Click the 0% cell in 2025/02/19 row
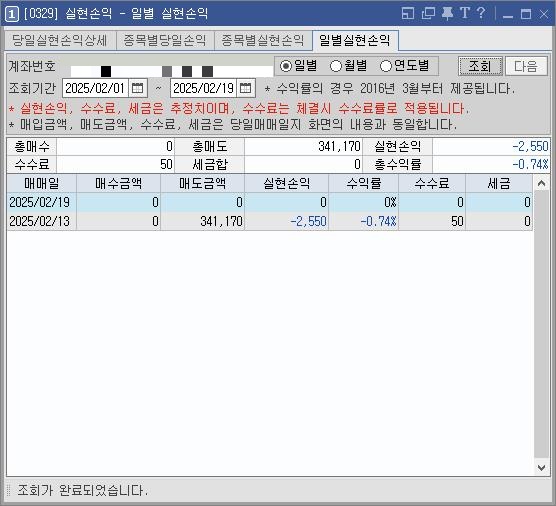 (x=363, y=202)
